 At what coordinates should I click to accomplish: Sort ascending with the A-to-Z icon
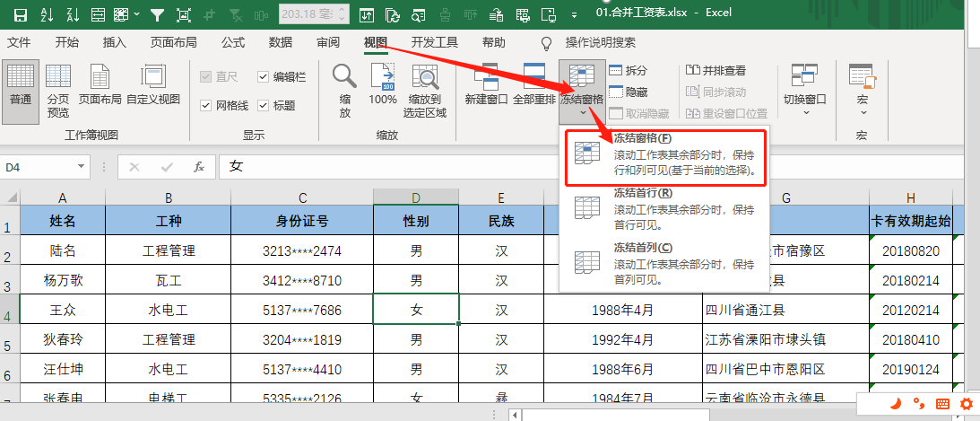point(47,13)
